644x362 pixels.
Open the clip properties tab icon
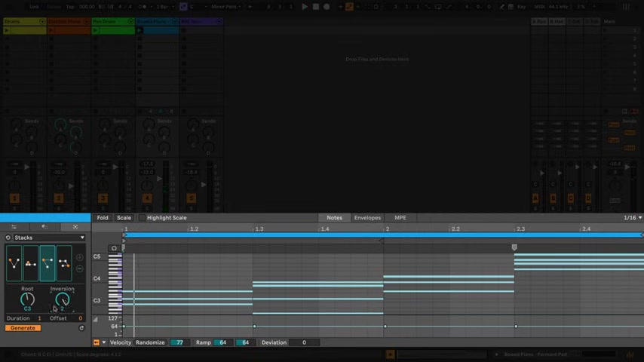(14, 227)
